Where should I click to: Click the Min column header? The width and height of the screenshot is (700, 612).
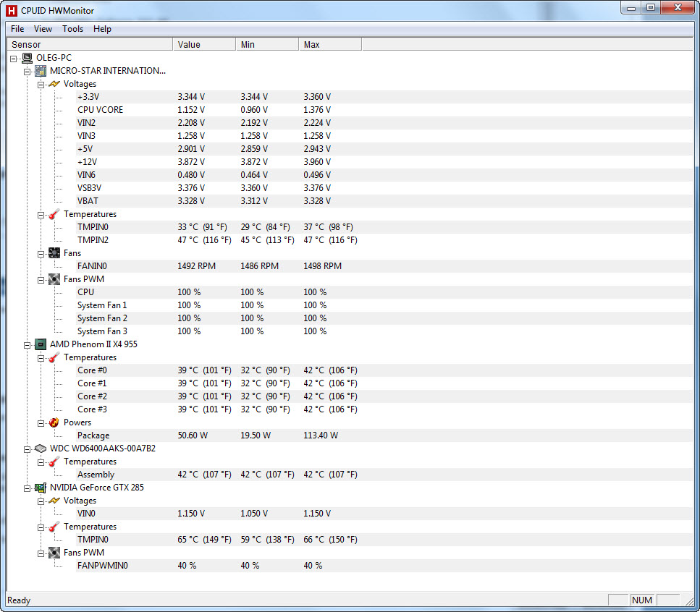click(x=267, y=45)
